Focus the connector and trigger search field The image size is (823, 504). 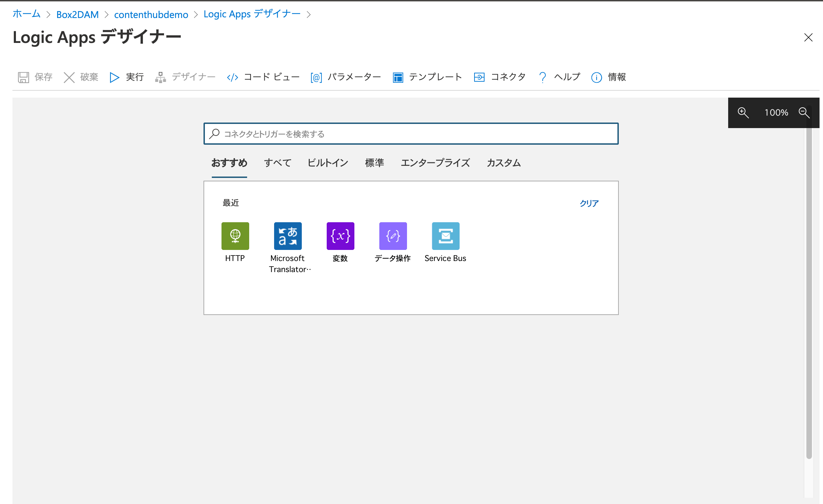coord(411,134)
